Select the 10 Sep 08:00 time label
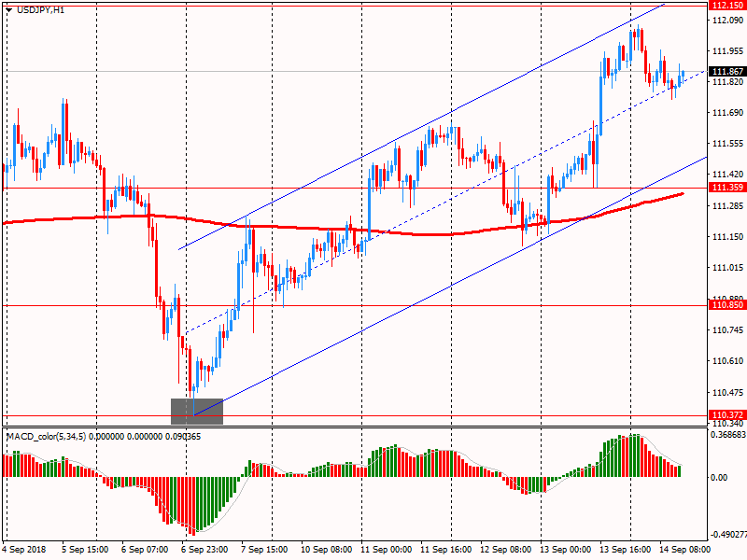The image size is (747, 560). (326, 550)
